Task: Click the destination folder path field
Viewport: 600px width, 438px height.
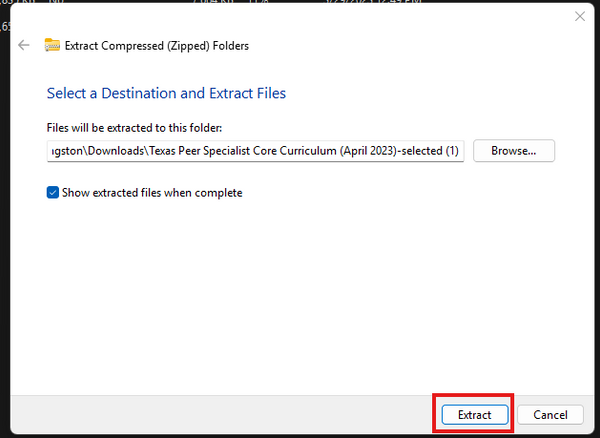Action: coord(255,151)
